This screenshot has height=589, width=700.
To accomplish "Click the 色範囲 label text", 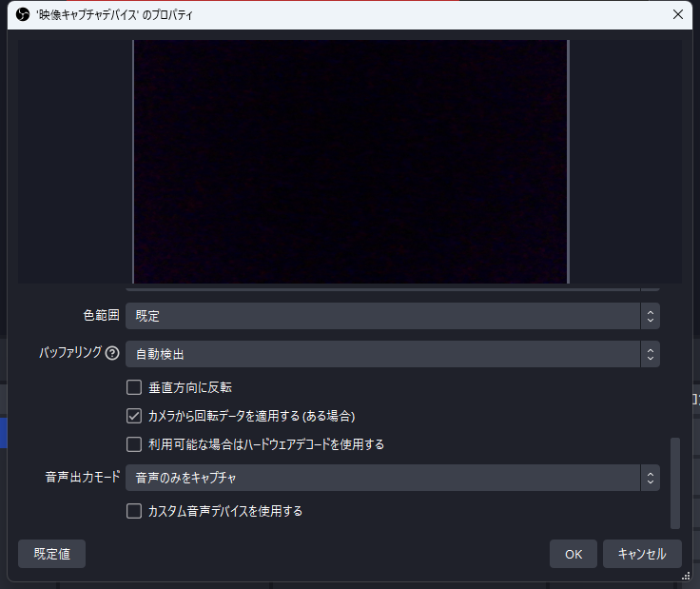I will point(101,316).
